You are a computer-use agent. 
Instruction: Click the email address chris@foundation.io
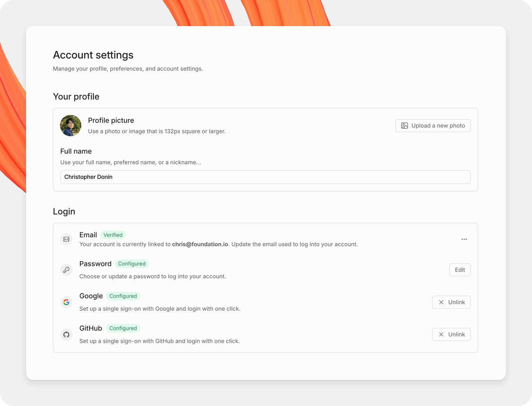click(199, 244)
